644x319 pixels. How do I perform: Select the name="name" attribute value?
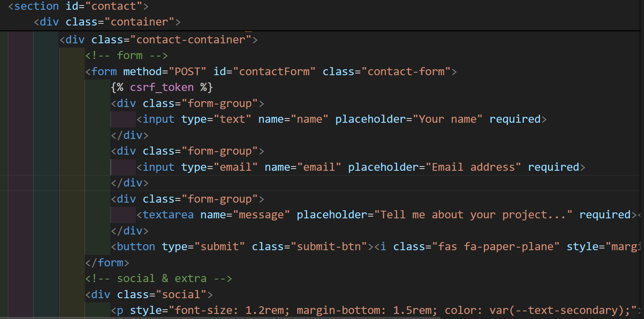pyautogui.click(x=310, y=119)
